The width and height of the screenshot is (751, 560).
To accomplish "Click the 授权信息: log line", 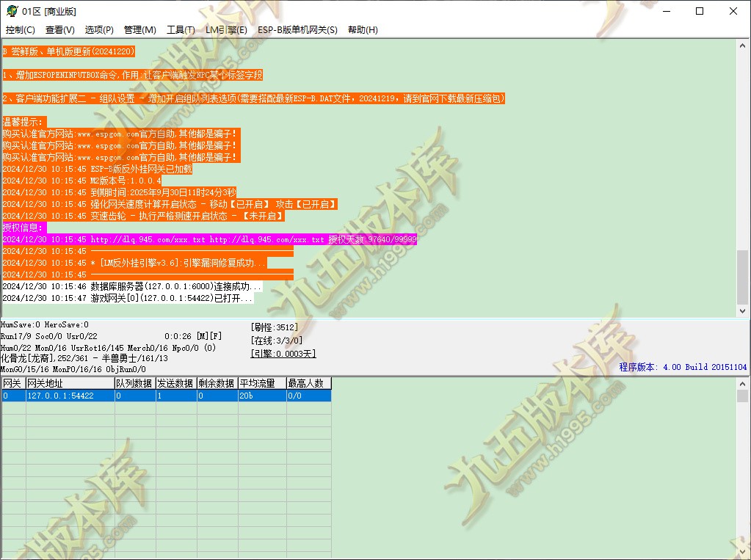I will tap(23, 228).
